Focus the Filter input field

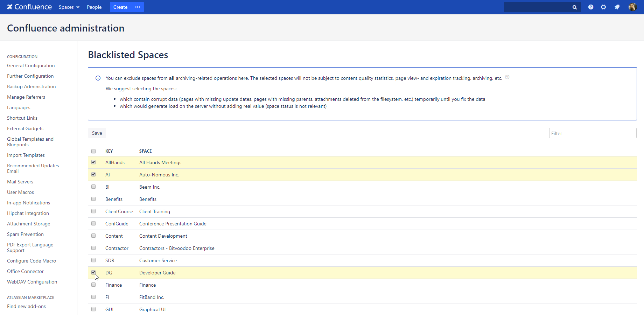[x=593, y=133]
